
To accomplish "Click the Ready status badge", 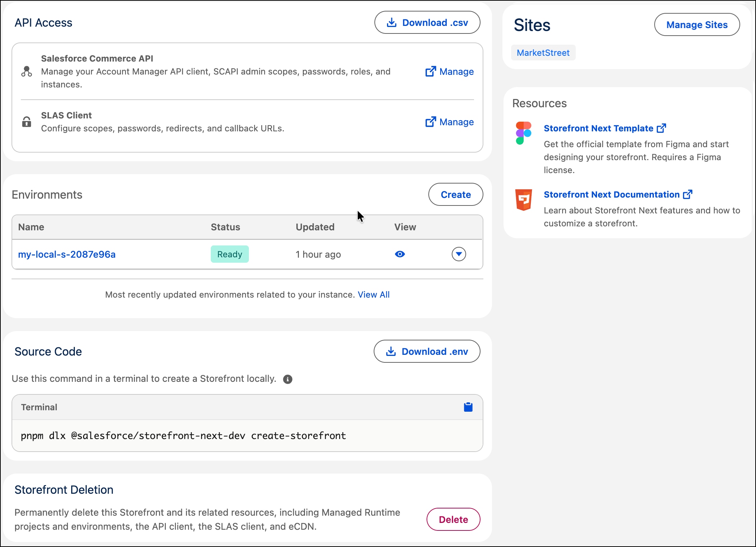I will [230, 254].
